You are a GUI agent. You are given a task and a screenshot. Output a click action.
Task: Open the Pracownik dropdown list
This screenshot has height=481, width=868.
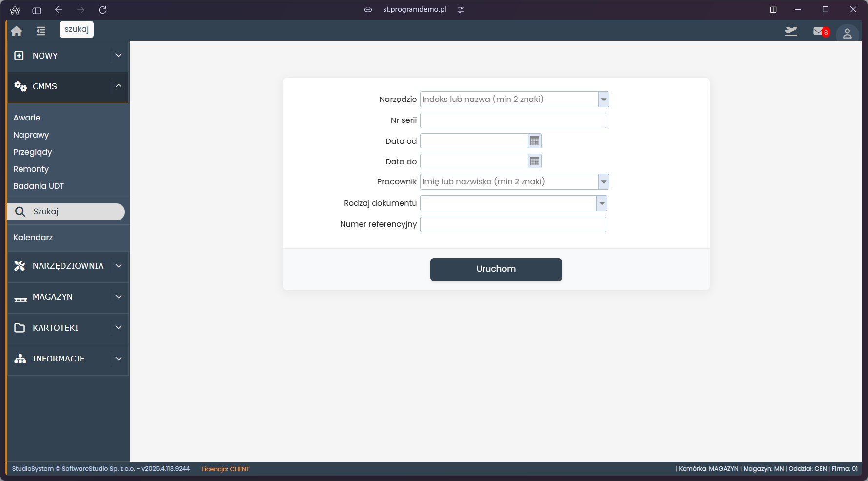(604, 182)
